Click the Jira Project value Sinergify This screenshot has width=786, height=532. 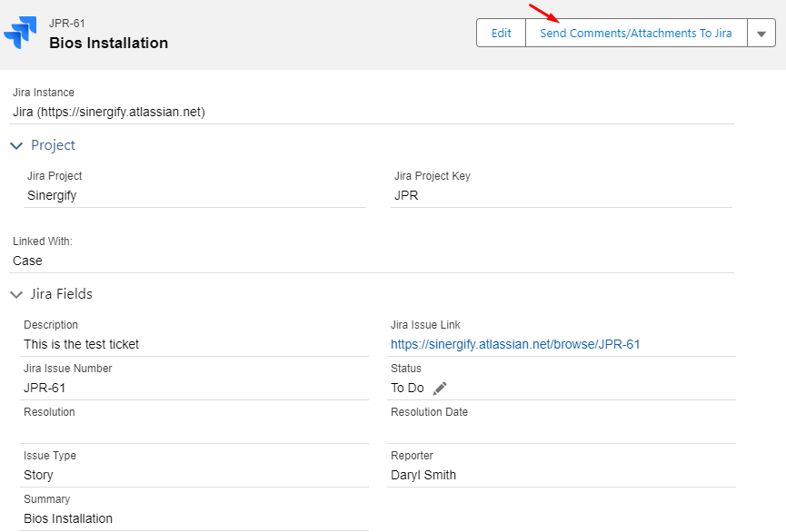click(52, 195)
